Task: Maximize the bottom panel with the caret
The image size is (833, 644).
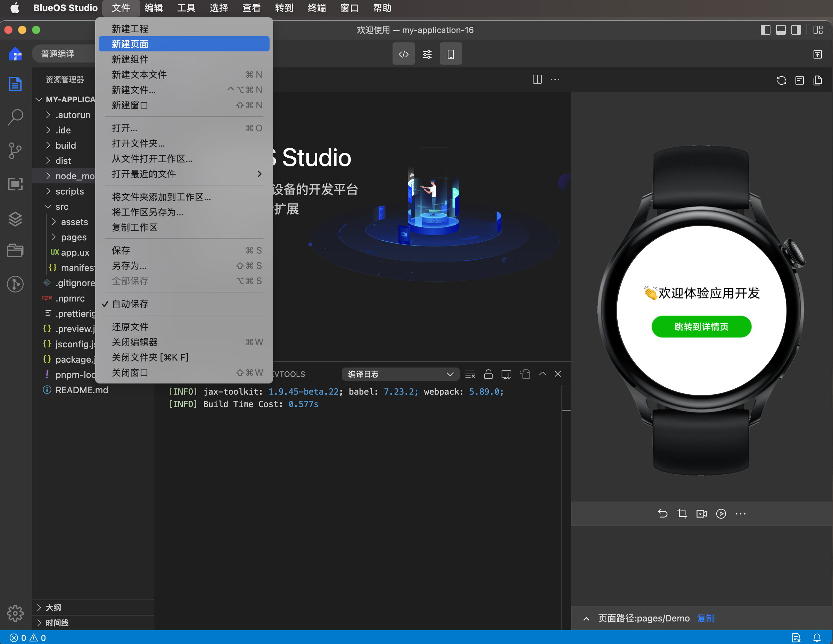Action: pyautogui.click(x=542, y=374)
